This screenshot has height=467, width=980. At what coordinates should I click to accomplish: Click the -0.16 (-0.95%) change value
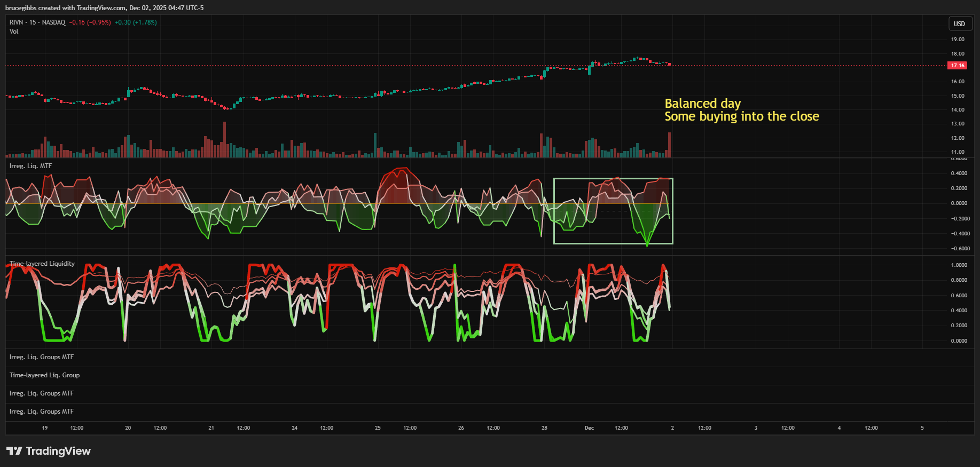[x=90, y=22]
